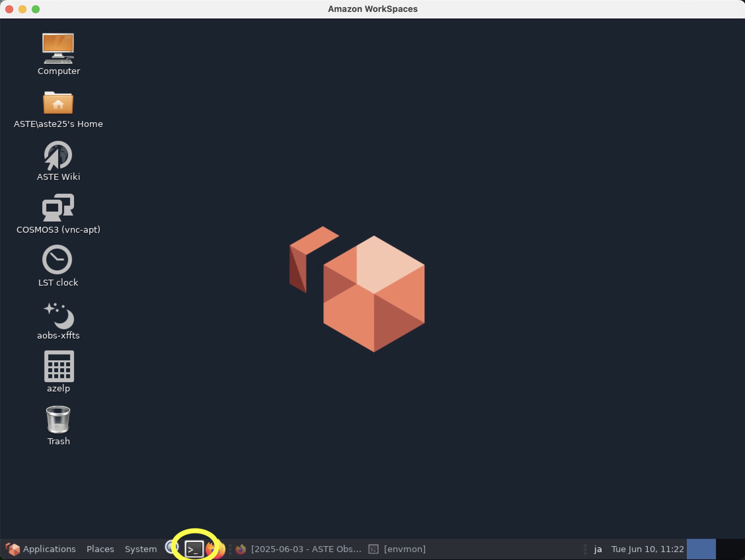Image resolution: width=745 pixels, height=560 pixels.
Task: Switch to the dark second workspace
Action: tap(730, 549)
